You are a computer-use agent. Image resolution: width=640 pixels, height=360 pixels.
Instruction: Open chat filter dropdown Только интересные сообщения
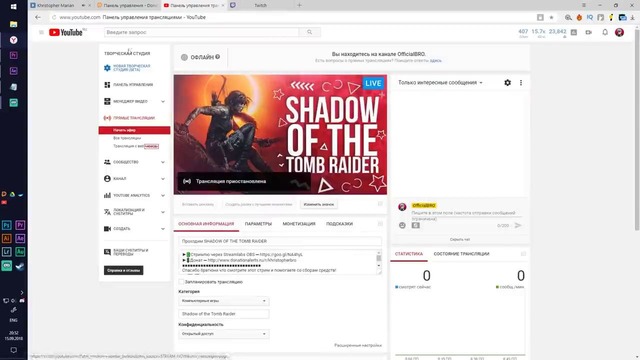click(440, 82)
